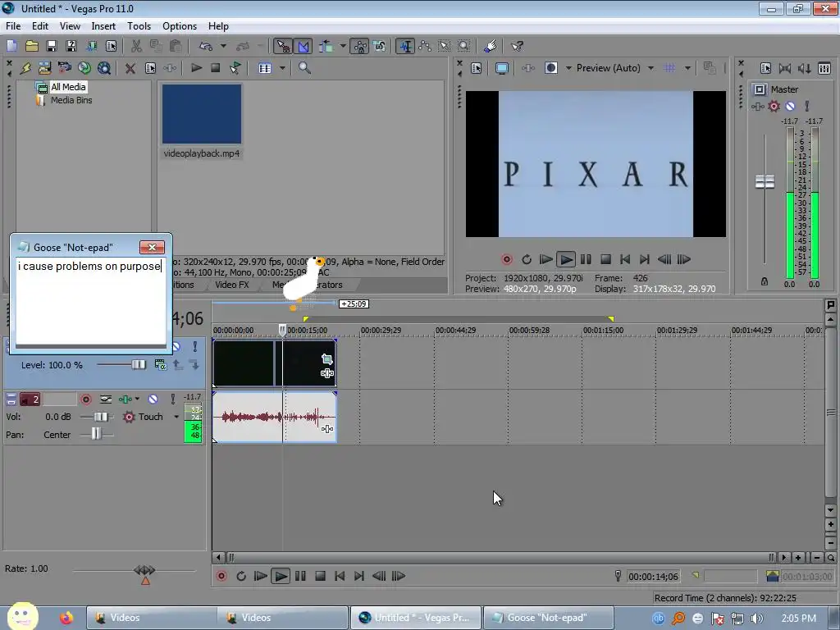The width and height of the screenshot is (840, 630).
Task: Click the Vol slider on audio track
Action: pyautogui.click(x=100, y=417)
